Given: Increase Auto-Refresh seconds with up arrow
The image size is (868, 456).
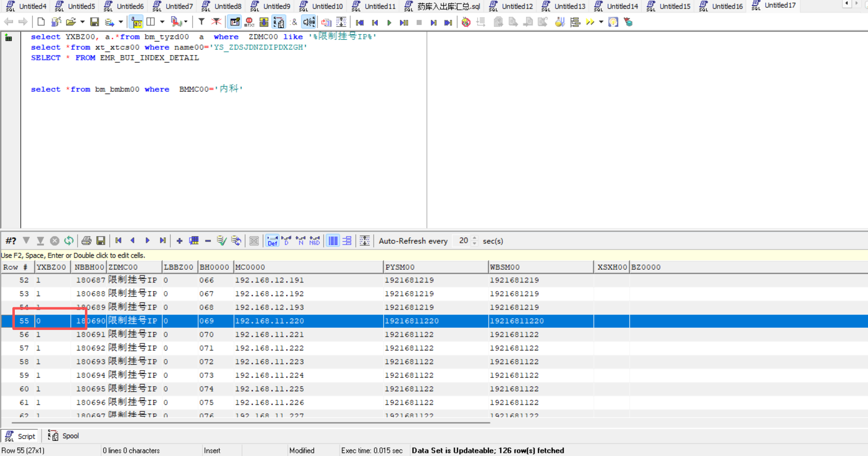Looking at the screenshot, I should (x=475, y=238).
